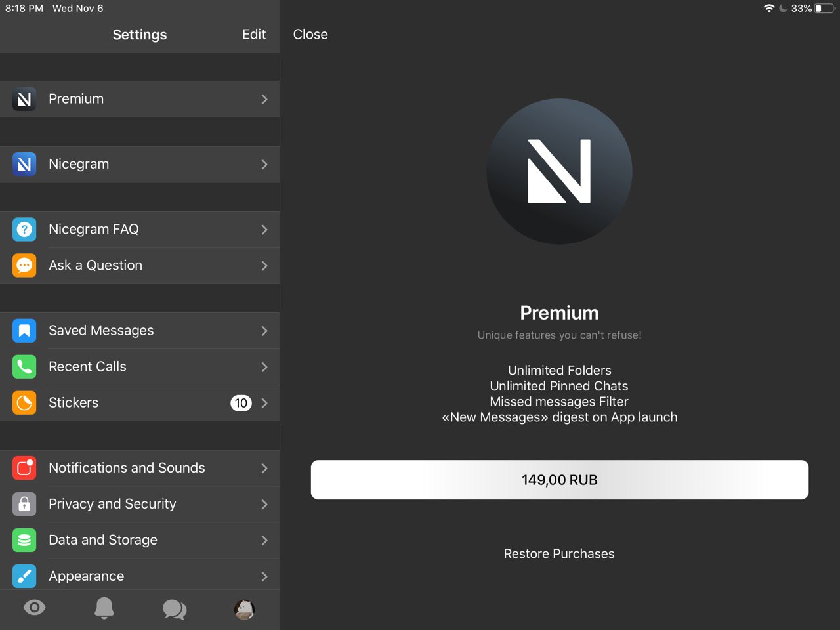
Task: Open the Nicegram menu label
Action: [79, 164]
